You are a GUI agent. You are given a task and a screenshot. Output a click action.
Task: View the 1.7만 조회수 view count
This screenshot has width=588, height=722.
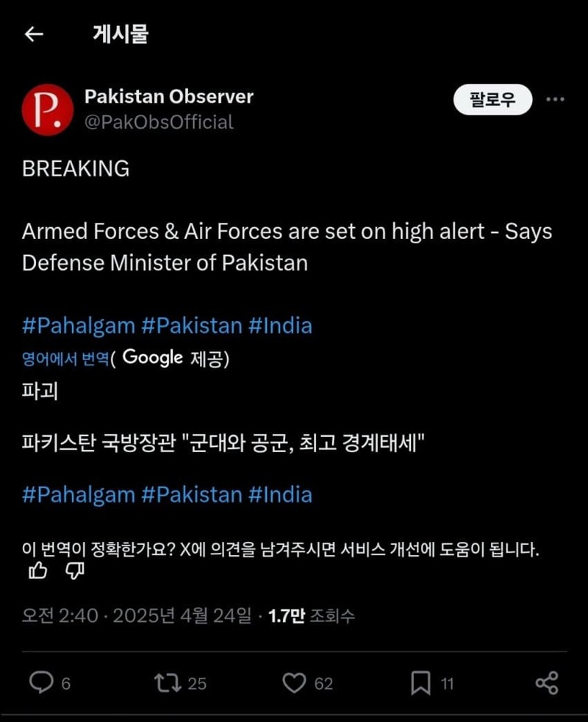[311, 615]
